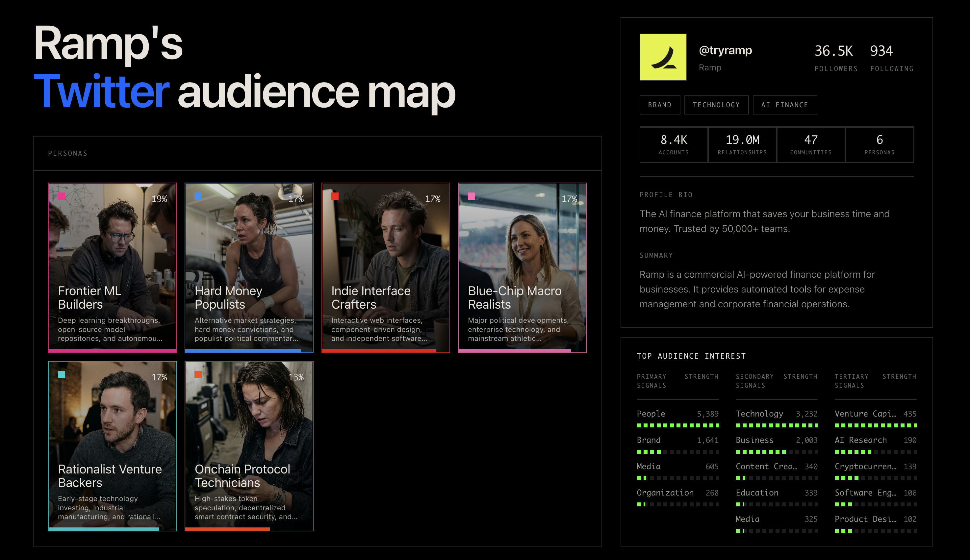The image size is (970, 560).
Task: Select the AI Research tertiary signal
Action: click(875, 445)
